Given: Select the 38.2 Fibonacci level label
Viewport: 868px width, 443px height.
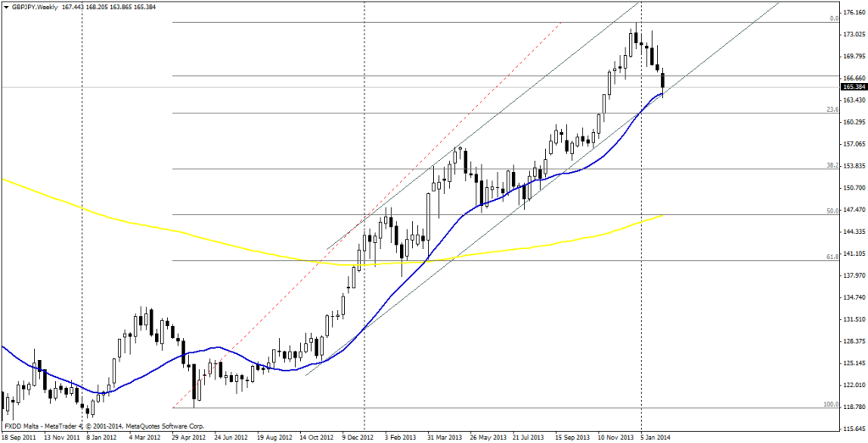Looking at the screenshot, I should click(x=832, y=165).
